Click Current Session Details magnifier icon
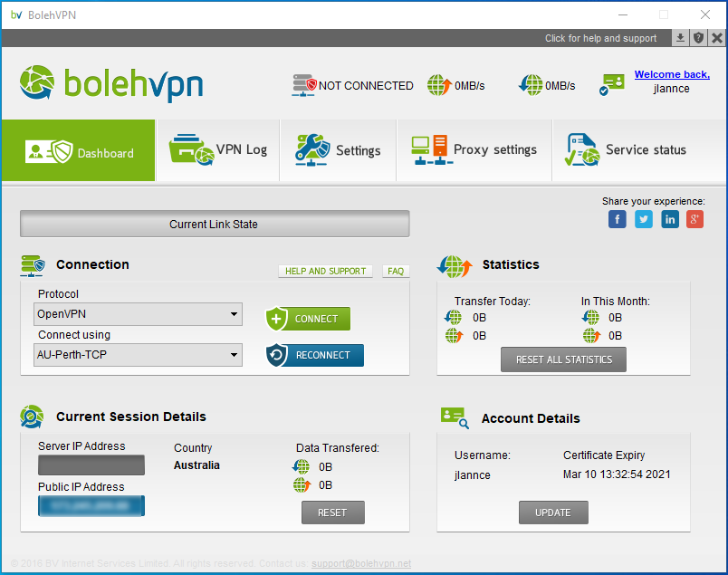This screenshot has width=728, height=575. pos(32,417)
